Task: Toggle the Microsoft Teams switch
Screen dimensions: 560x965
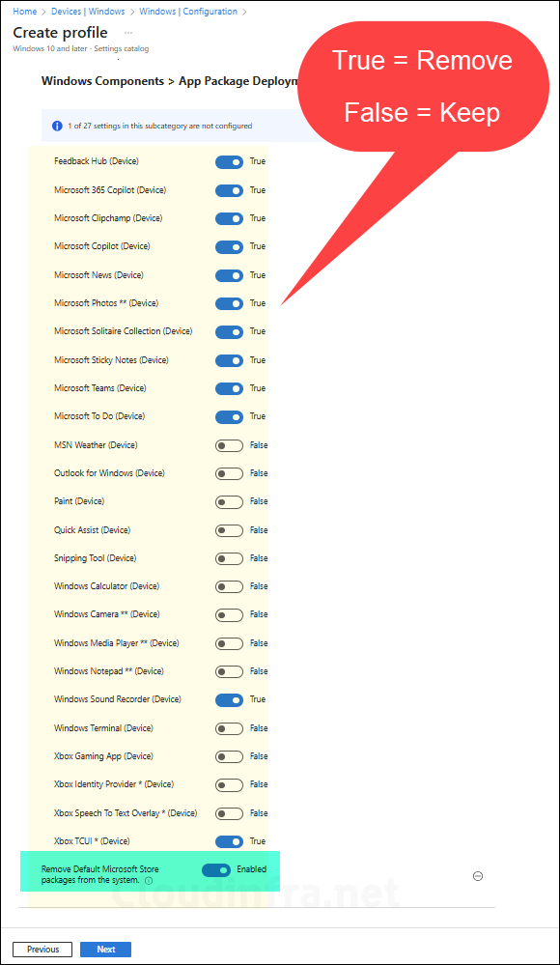Action: [x=229, y=388]
